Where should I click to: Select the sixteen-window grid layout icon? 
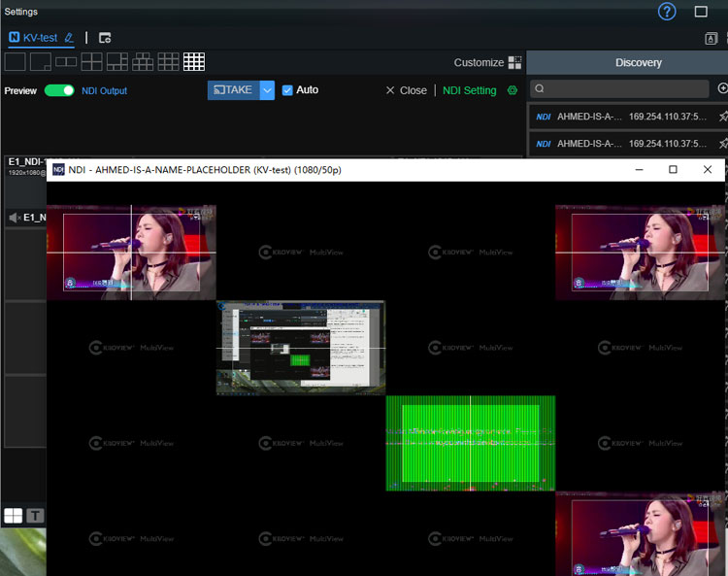pos(193,62)
